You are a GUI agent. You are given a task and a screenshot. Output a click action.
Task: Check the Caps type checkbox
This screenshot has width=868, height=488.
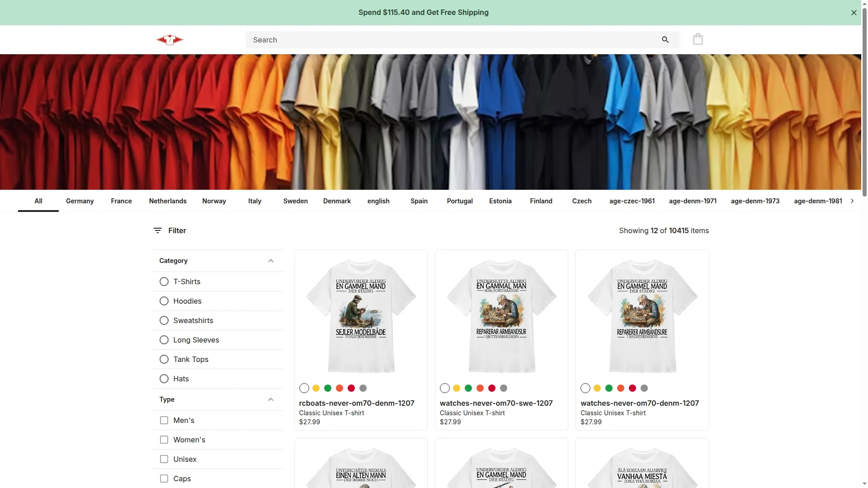pyautogui.click(x=164, y=479)
